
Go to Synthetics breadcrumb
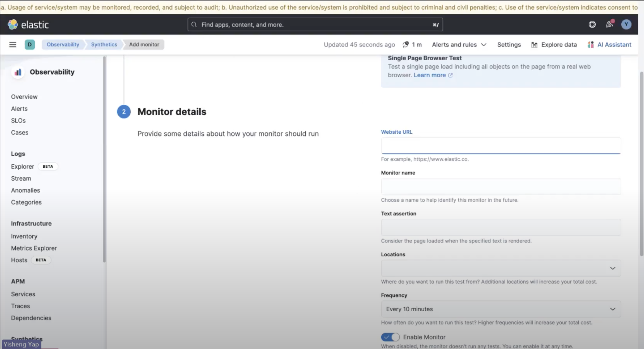point(104,44)
